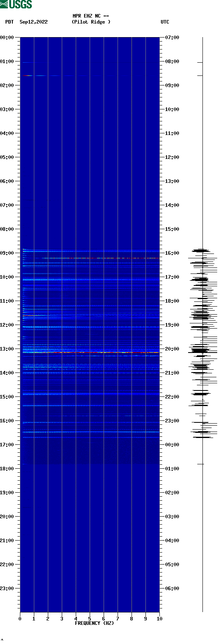Click the PDT '00:00' time label
The image size is (220, 644).
pos(7,38)
